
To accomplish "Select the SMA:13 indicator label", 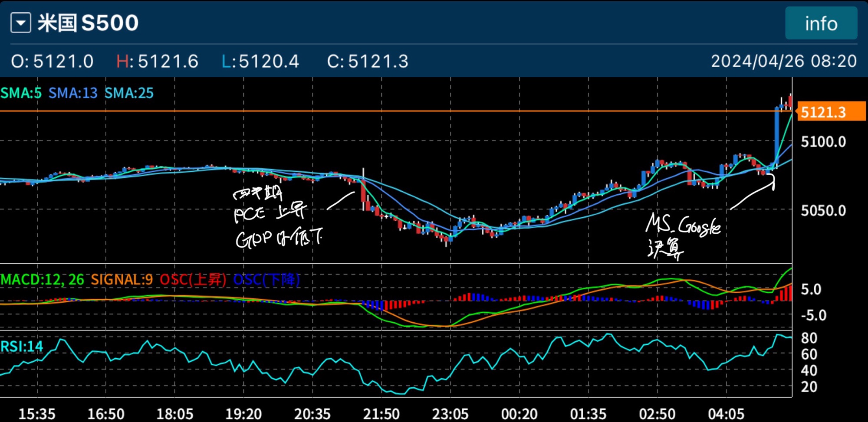I will point(73,93).
